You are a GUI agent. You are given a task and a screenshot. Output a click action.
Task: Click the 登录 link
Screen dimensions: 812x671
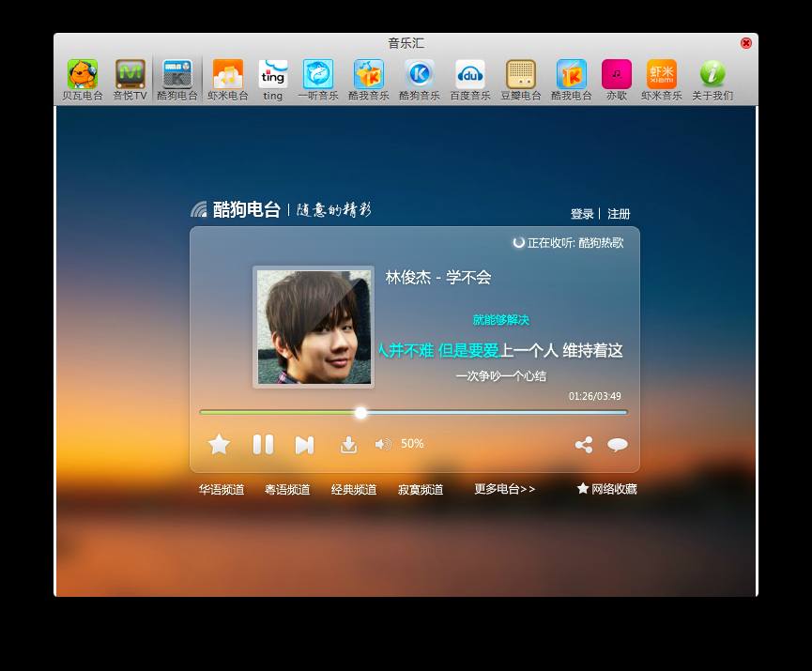582,214
